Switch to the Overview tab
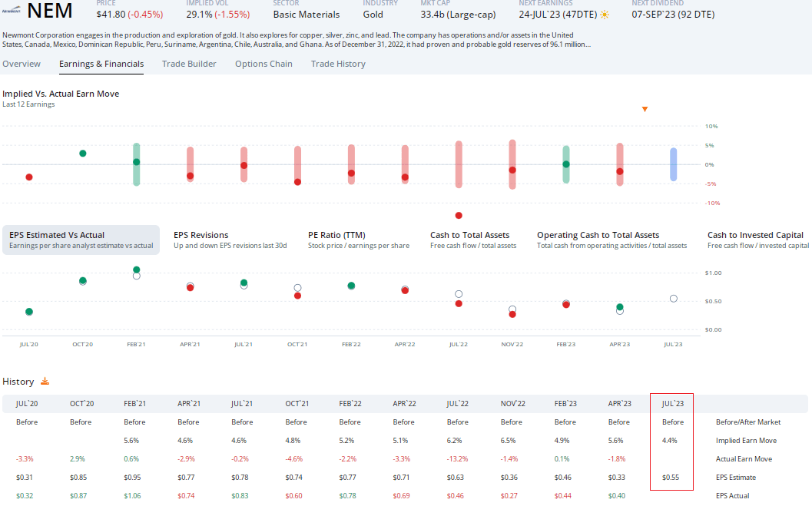The height and width of the screenshot is (506, 812). click(x=22, y=64)
